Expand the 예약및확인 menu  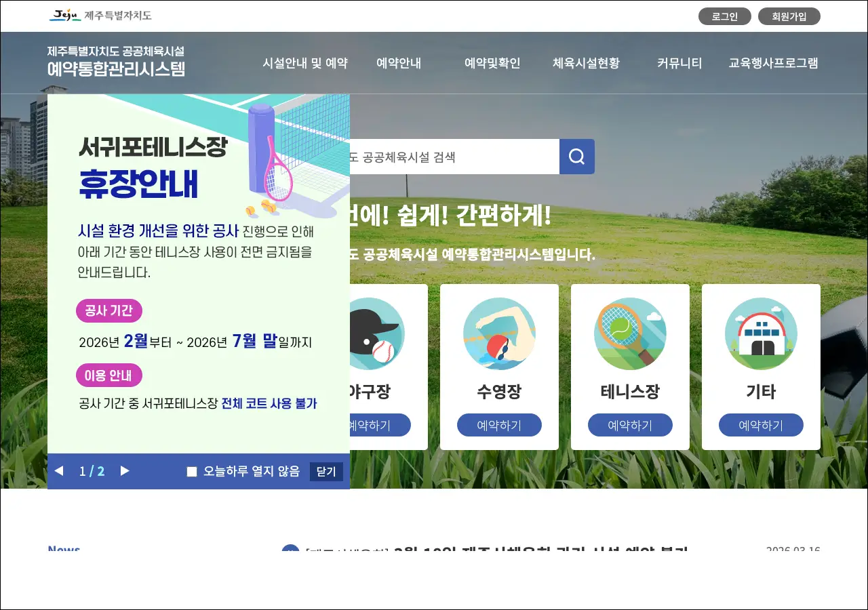tap(492, 63)
